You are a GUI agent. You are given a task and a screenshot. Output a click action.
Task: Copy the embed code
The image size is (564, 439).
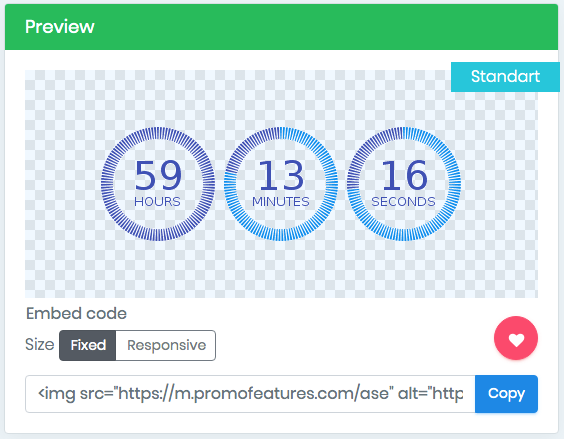pyautogui.click(x=506, y=394)
